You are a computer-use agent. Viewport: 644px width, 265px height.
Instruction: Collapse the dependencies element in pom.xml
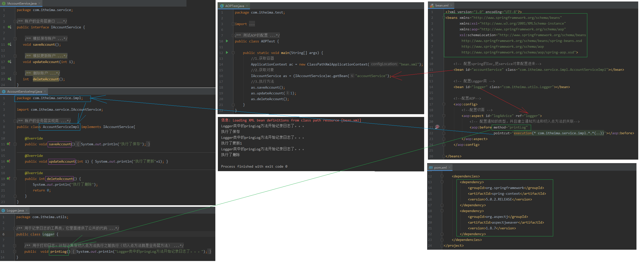[x=442, y=176]
